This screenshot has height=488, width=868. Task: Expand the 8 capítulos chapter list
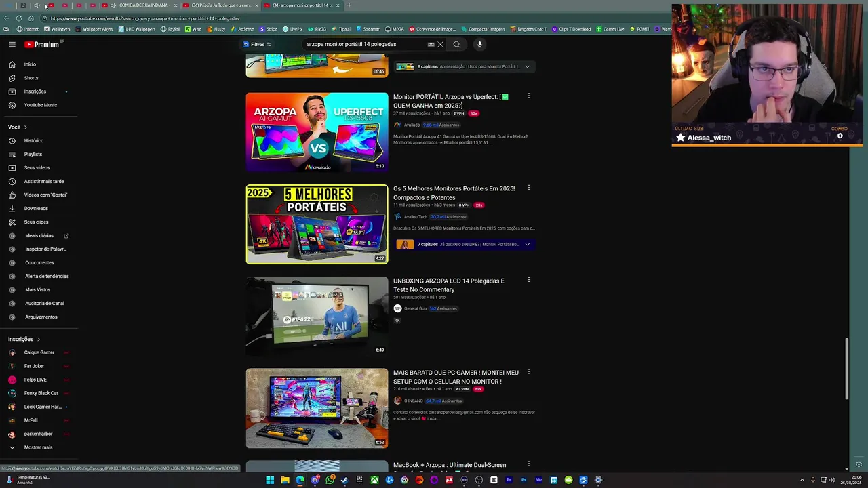527,66
